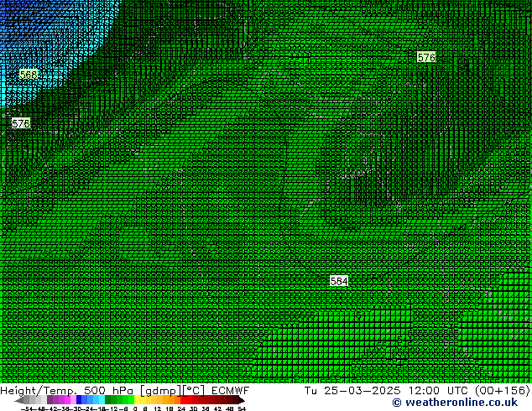Click the legend's right dark-red arrow end
This screenshot has height=411, width=532.
point(242,401)
